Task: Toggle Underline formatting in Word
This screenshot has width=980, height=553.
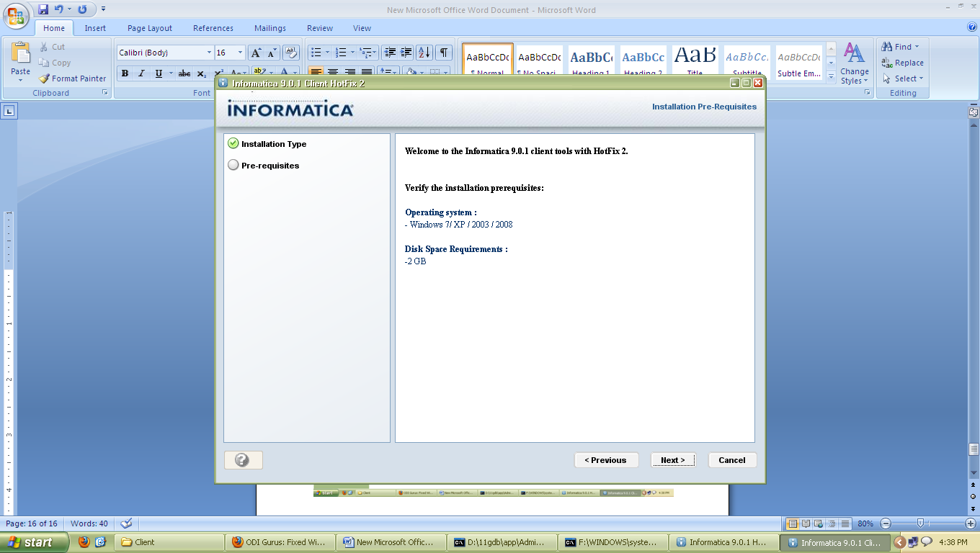Action: coord(159,73)
